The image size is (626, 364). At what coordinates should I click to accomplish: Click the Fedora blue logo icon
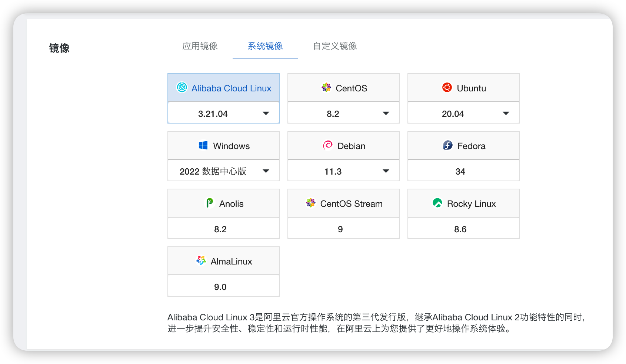[448, 145]
